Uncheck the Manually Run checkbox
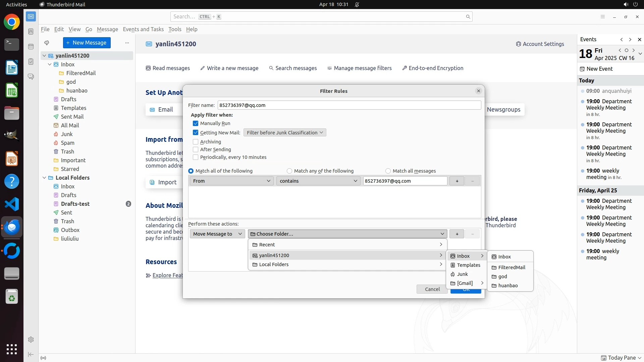The image size is (644, 362). 196,123
